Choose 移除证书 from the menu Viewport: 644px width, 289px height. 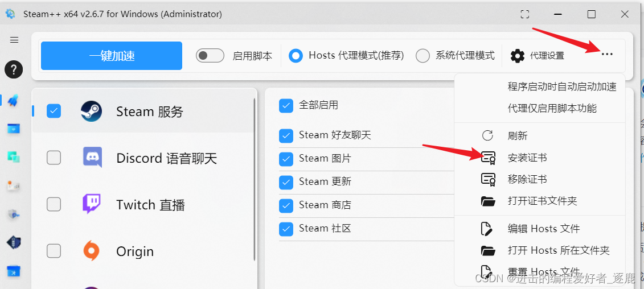pos(540,179)
